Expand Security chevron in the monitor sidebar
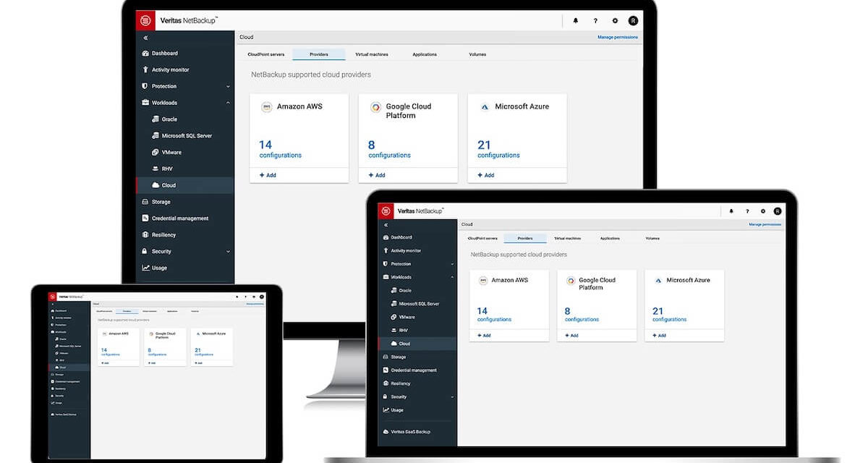This screenshot has height=463, width=868. [228, 252]
